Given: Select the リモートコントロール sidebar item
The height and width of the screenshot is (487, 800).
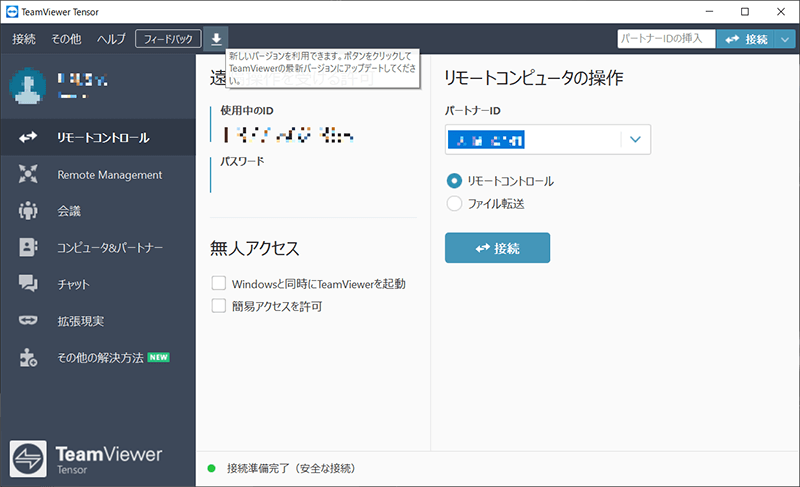Looking at the screenshot, I should pyautogui.click(x=98, y=137).
